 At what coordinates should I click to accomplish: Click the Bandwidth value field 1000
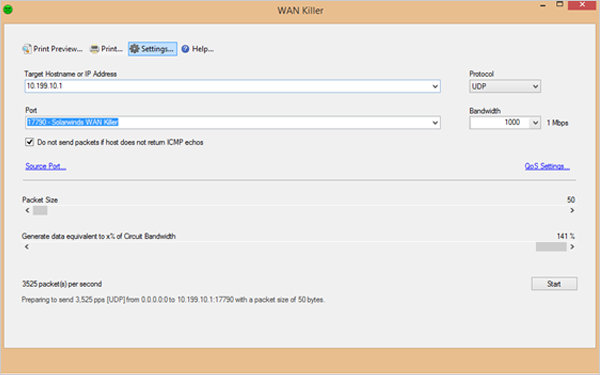[500, 122]
